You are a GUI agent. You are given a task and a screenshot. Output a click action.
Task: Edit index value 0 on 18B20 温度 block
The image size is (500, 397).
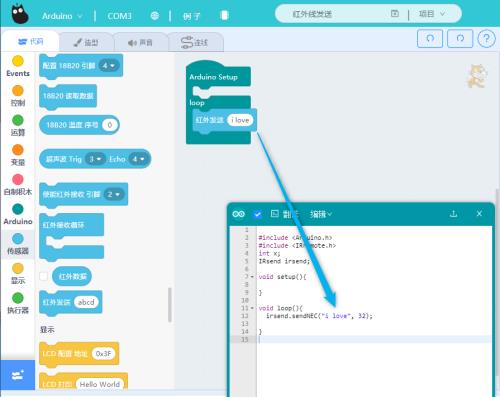tap(109, 125)
